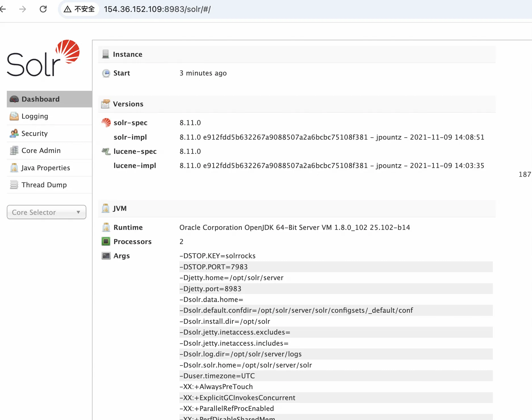Screen dimensions: 532x420
Task: Click the Thread Dump stack icon
Action: [x=14, y=185]
